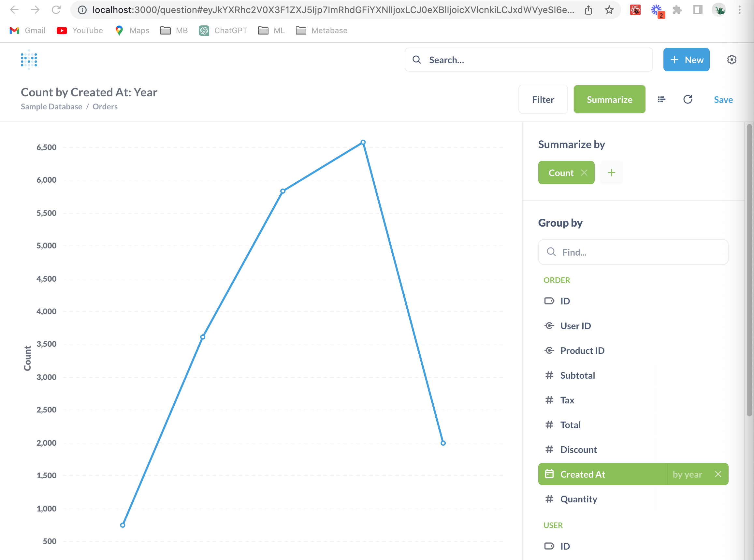
Task: Open the notebook editor view
Action: click(661, 99)
